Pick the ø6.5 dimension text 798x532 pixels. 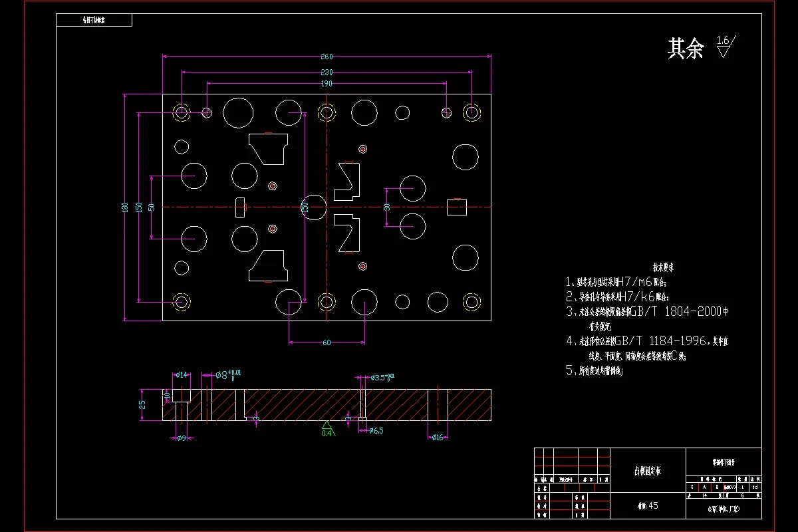pyautogui.click(x=376, y=431)
